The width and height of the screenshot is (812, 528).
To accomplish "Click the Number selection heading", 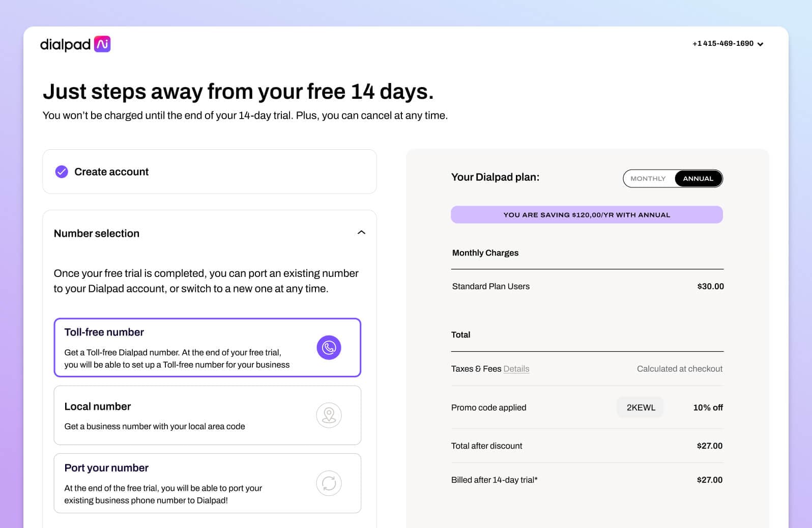I will (97, 233).
